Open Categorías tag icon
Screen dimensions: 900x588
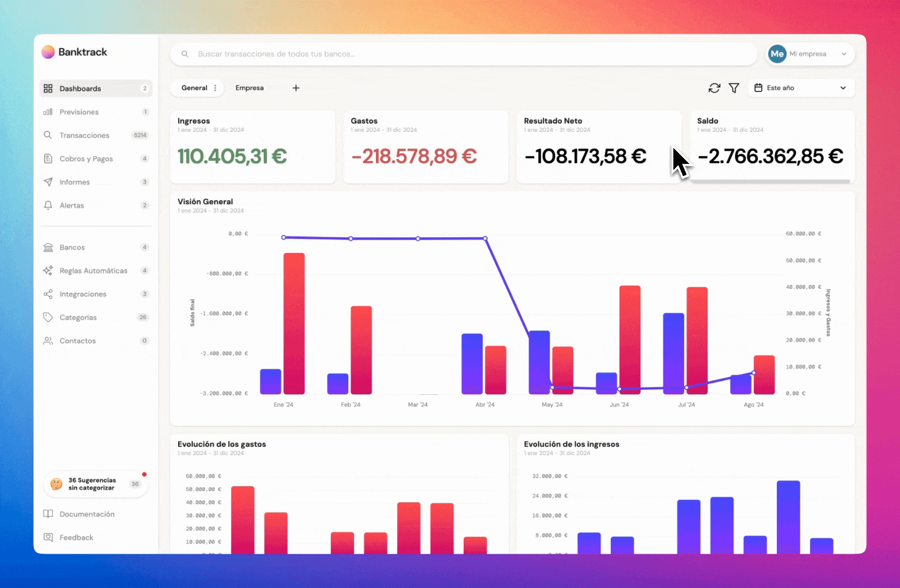pos(48,317)
